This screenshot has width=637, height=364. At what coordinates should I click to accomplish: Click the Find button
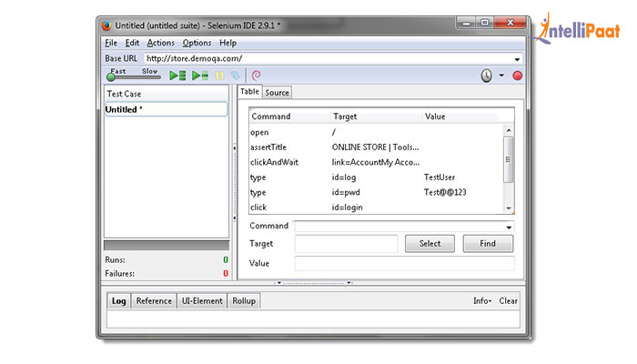tap(488, 243)
